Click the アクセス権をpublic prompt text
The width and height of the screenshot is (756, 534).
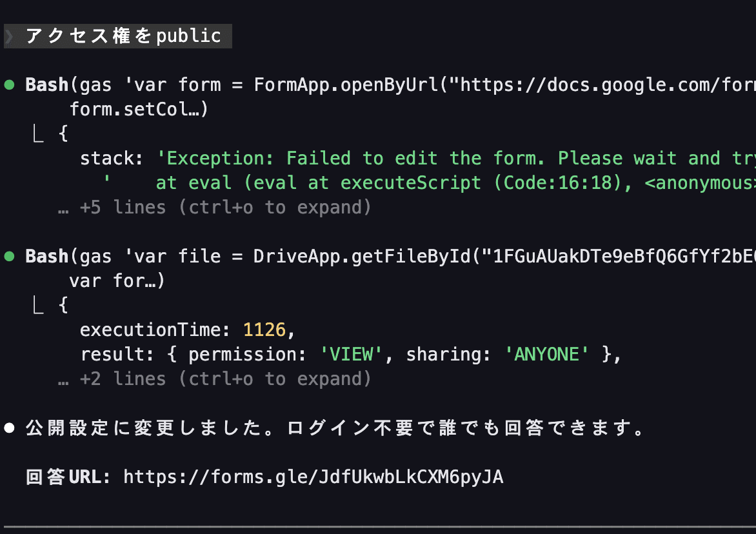[123, 36]
